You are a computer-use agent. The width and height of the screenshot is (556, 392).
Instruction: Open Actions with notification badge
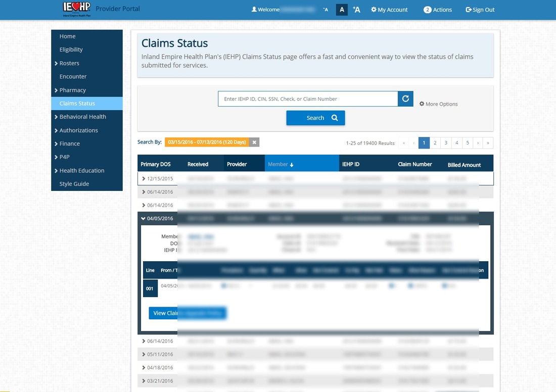[438, 10]
